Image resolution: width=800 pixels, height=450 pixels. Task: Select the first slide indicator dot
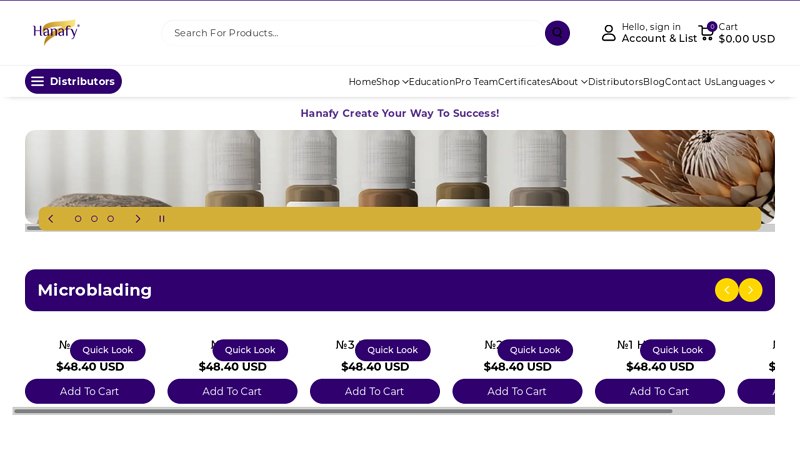pos(78,219)
